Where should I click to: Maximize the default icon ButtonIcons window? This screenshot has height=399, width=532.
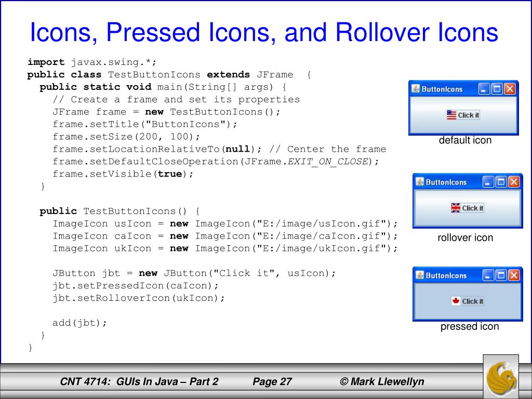click(x=497, y=89)
